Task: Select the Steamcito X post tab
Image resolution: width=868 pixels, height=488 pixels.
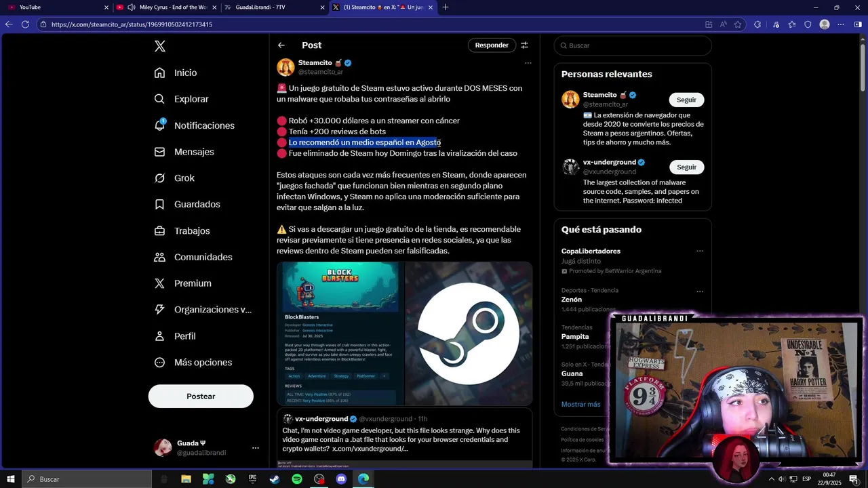Action: pyautogui.click(x=384, y=7)
